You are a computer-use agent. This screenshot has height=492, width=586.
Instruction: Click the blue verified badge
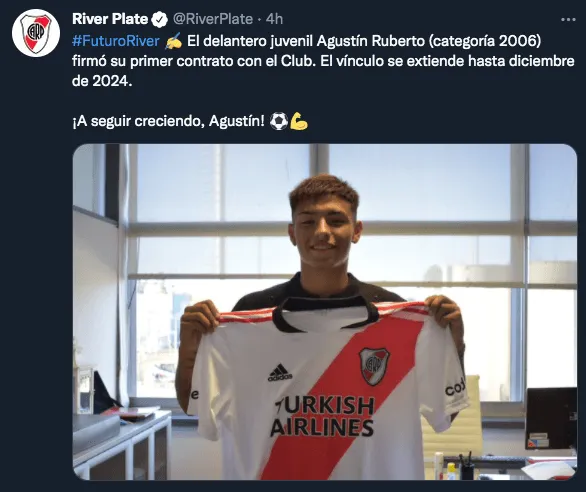tap(160, 19)
